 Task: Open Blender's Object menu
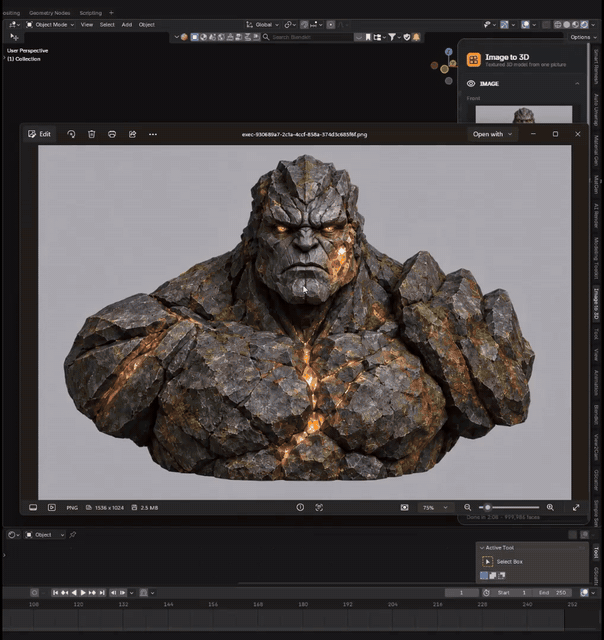coord(147,24)
